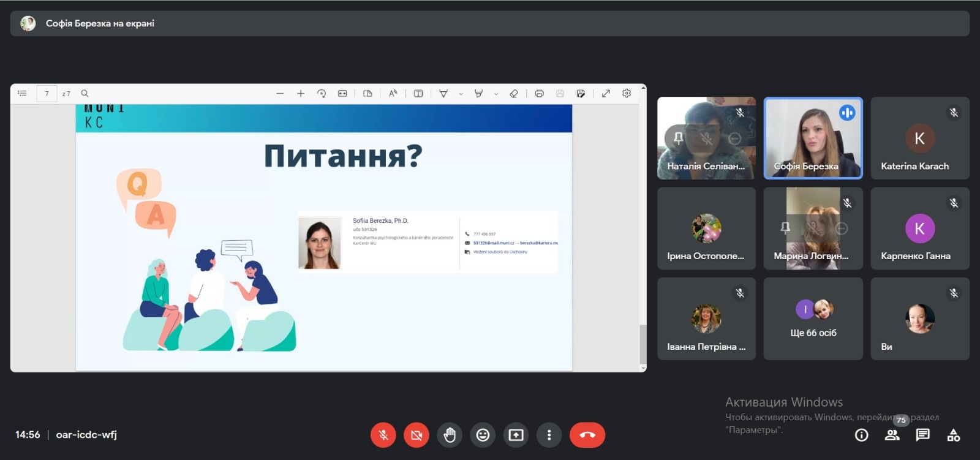Open the 'Ще 66 осіб' tile

pos(813,319)
